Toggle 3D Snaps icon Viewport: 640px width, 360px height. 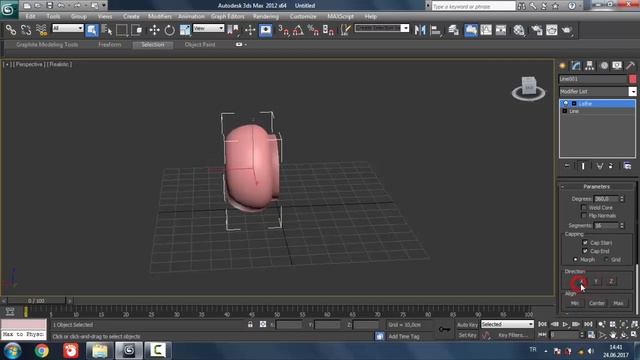(x=283, y=30)
